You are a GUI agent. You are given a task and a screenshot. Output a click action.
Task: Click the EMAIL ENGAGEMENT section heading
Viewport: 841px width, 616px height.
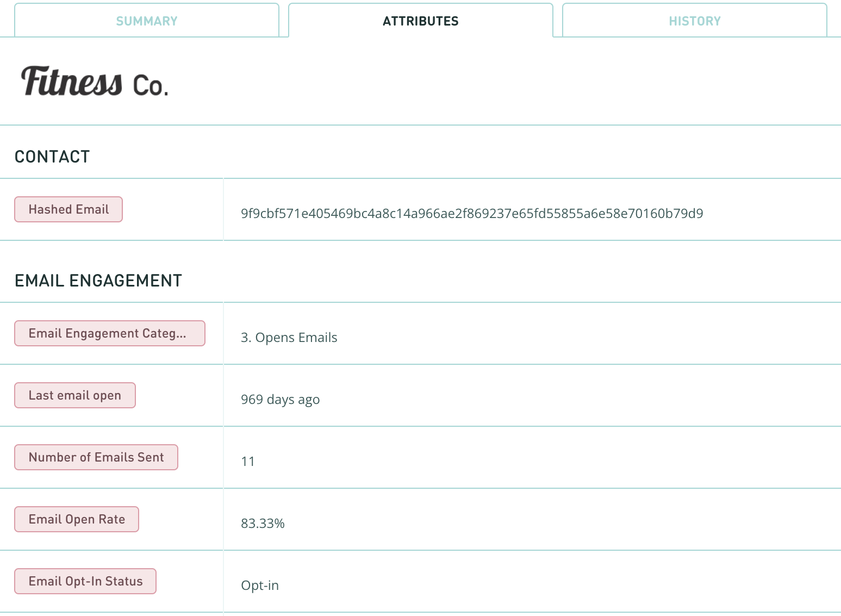coord(98,281)
